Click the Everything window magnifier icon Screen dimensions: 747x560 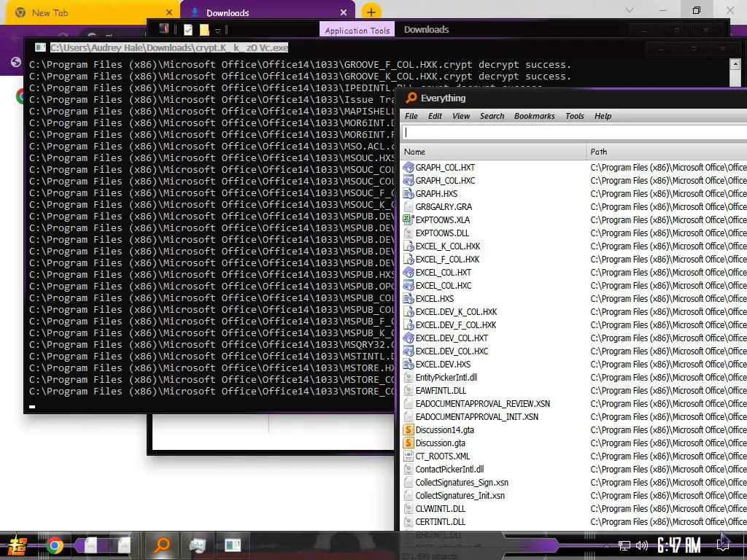coord(411,98)
